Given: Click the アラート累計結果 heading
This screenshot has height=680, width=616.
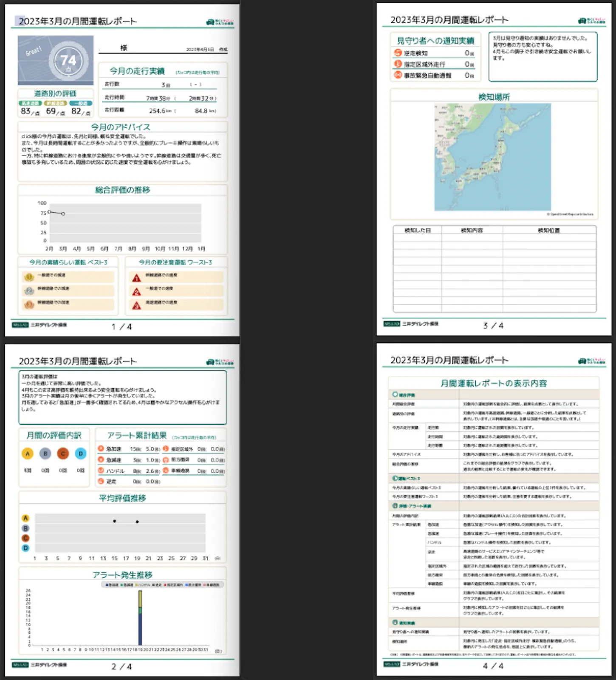Looking at the screenshot, I should click(x=137, y=435).
